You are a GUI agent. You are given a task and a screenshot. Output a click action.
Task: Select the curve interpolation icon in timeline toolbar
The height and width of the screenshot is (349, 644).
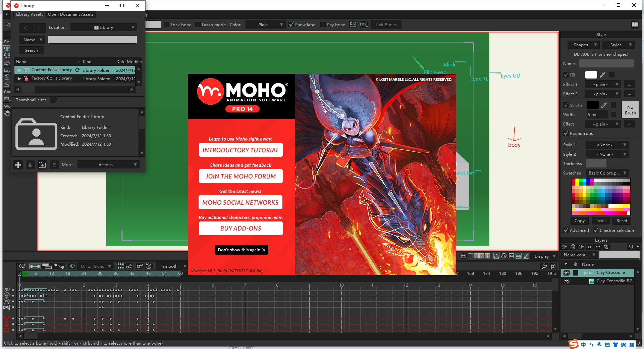[x=59, y=266]
